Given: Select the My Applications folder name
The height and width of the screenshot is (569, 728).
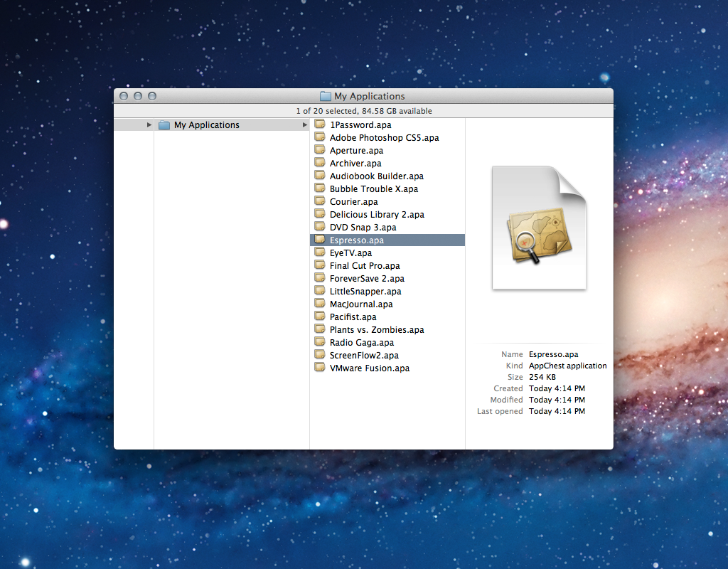Looking at the screenshot, I should [x=207, y=125].
